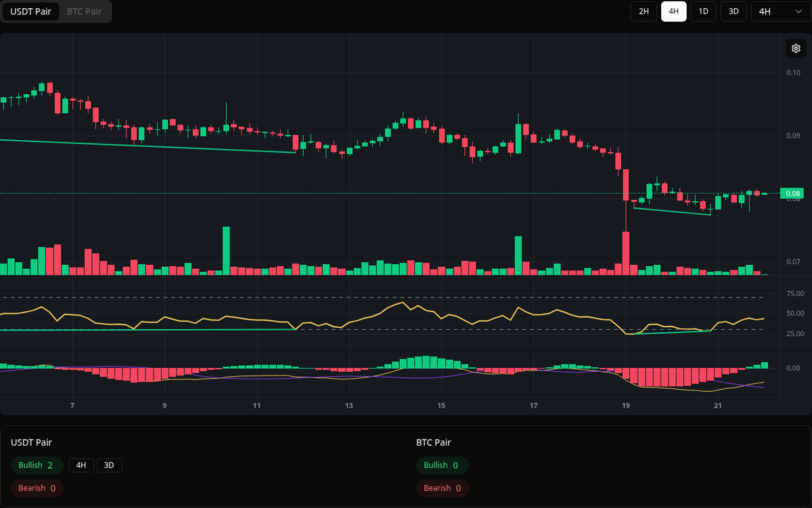Select the USDT Pair tab
This screenshot has width=812, height=508.
coord(30,12)
